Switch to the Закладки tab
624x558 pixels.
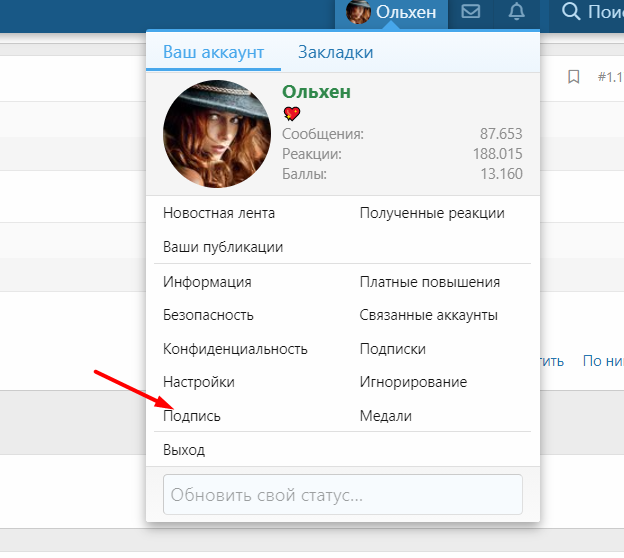pyautogui.click(x=335, y=52)
